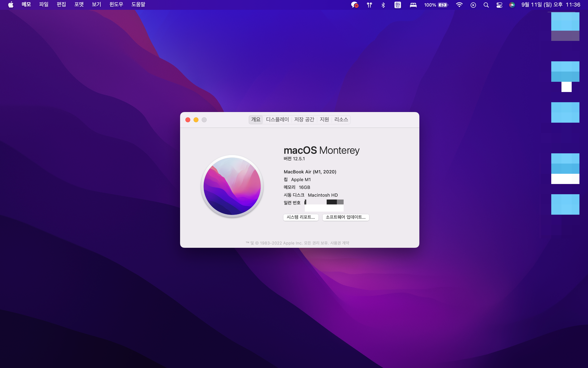Open the 보기 menu
The height and width of the screenshot is (368, 588).
96,5
